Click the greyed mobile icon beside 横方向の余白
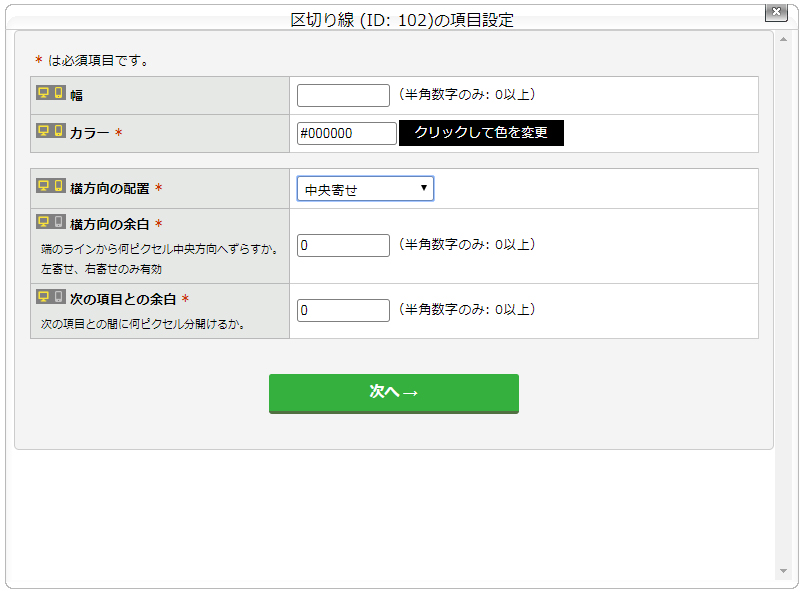The image size is (804, 593). pos(58,222)
